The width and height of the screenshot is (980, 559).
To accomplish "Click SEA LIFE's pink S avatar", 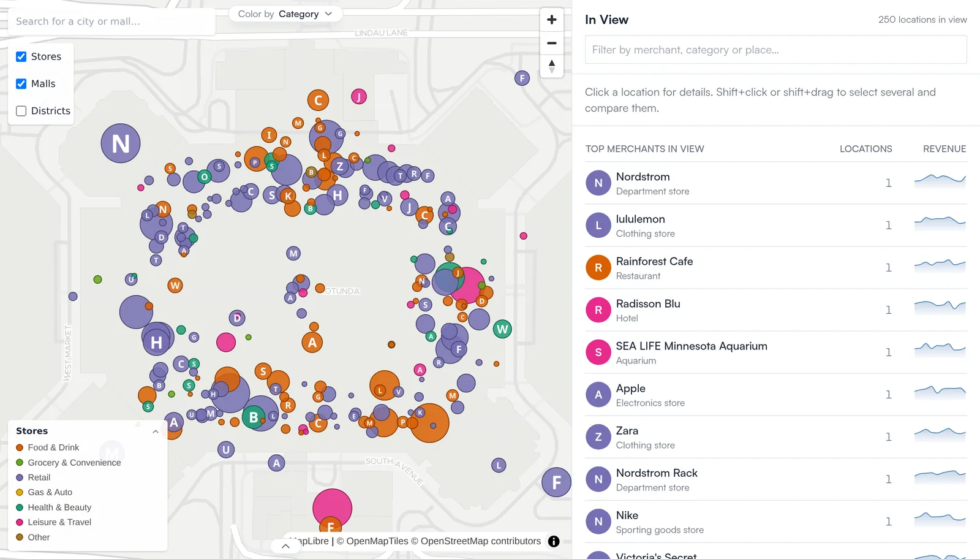I will [598, 352].
